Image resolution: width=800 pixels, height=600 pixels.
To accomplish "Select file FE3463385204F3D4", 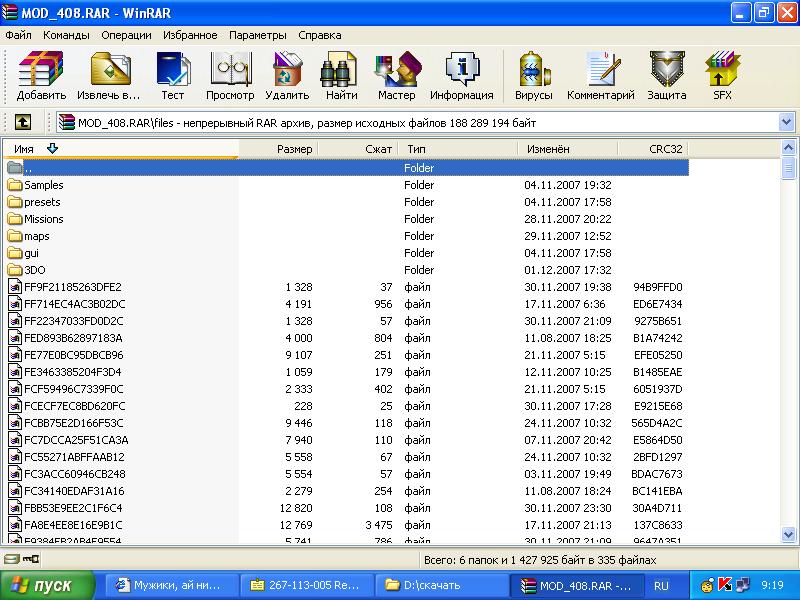I will [x=348, y=372].
